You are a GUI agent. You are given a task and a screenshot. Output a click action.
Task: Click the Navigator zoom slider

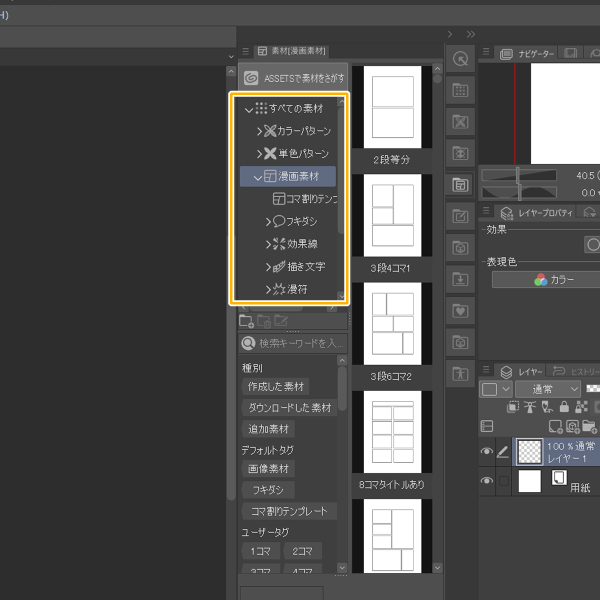click(519, 176)
